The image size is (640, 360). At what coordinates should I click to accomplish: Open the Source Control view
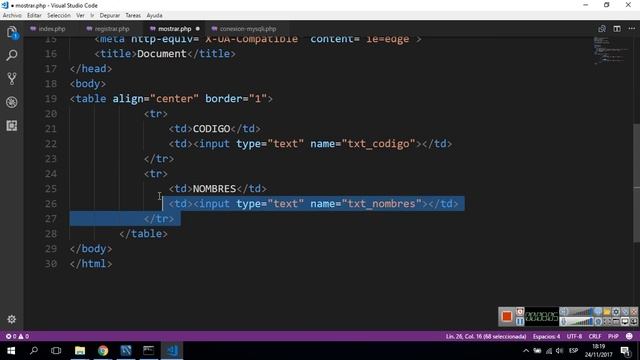click(x=12, y=78)
